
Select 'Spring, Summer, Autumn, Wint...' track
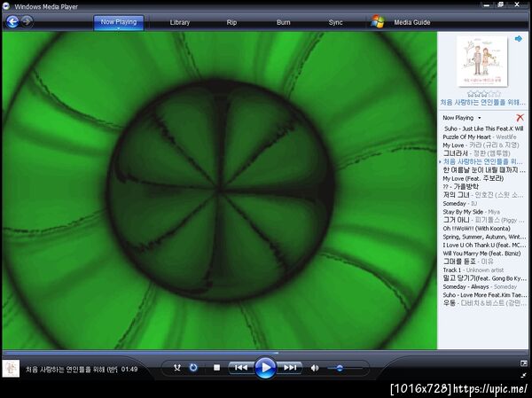click(x=483, y=237)
